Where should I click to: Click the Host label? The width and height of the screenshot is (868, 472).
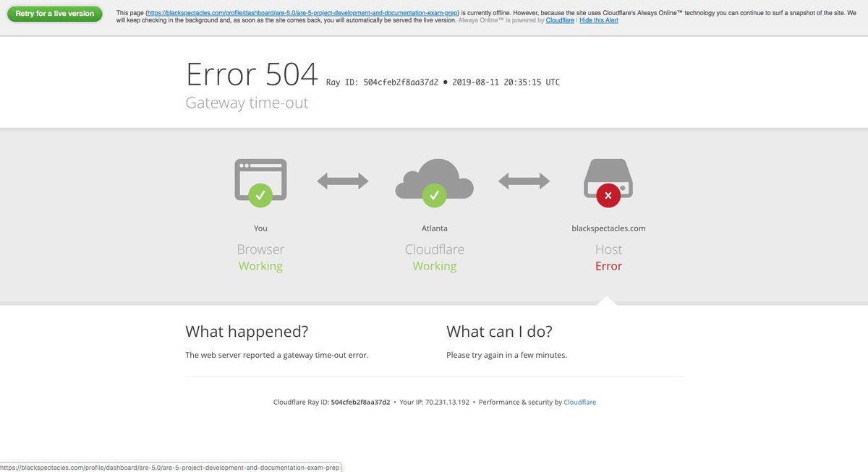[608, 249]
